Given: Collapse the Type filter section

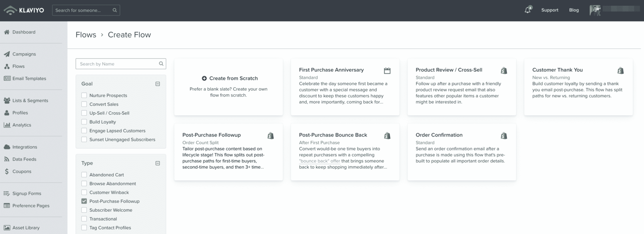Looking at the screenshot, I should (158, 163).
